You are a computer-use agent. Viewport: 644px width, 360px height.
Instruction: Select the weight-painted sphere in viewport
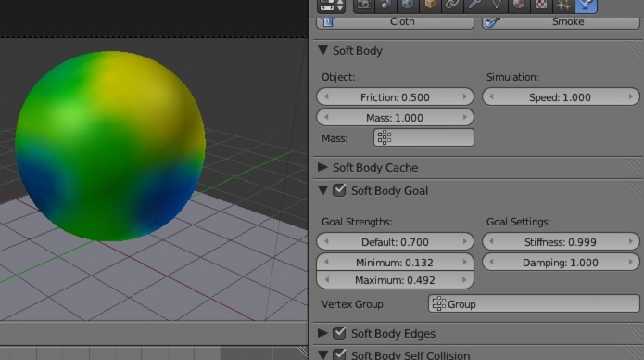(110, 146)
